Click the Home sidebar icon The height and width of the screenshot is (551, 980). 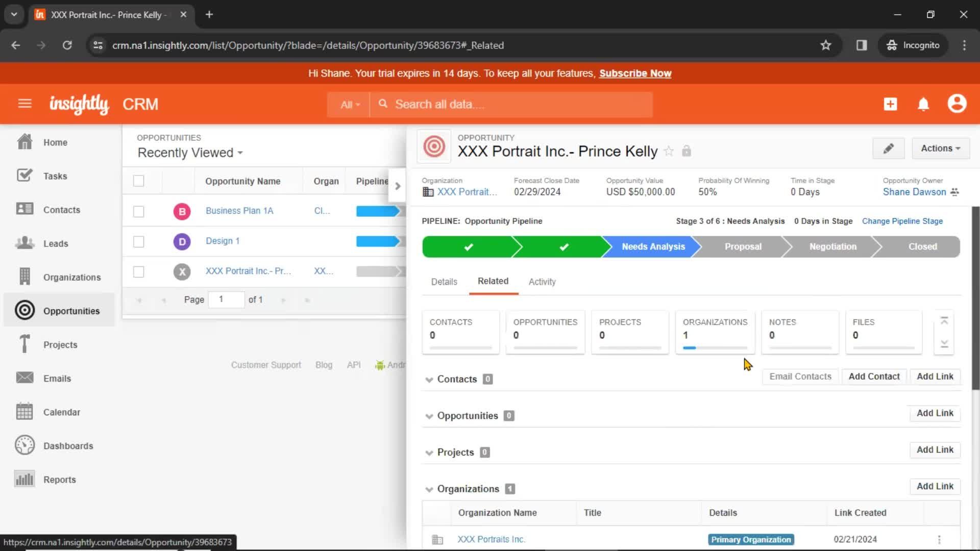[23, 142]
